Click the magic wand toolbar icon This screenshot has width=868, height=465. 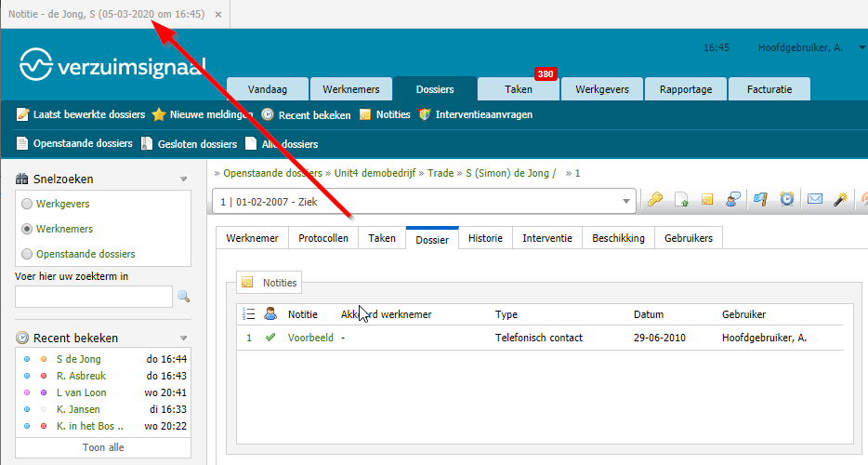pos(840,200)
